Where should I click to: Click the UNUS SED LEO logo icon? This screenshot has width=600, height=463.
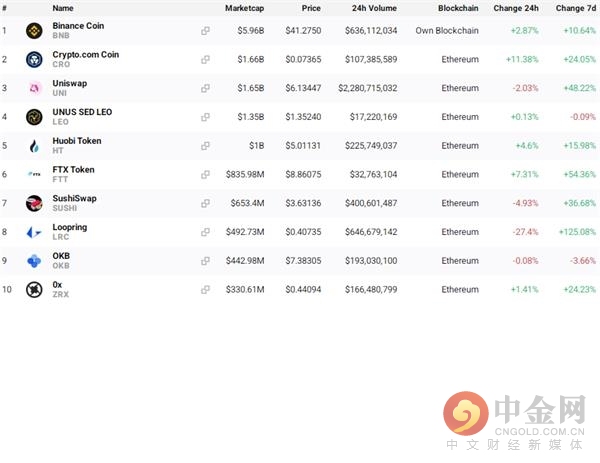tap(34, 117)
